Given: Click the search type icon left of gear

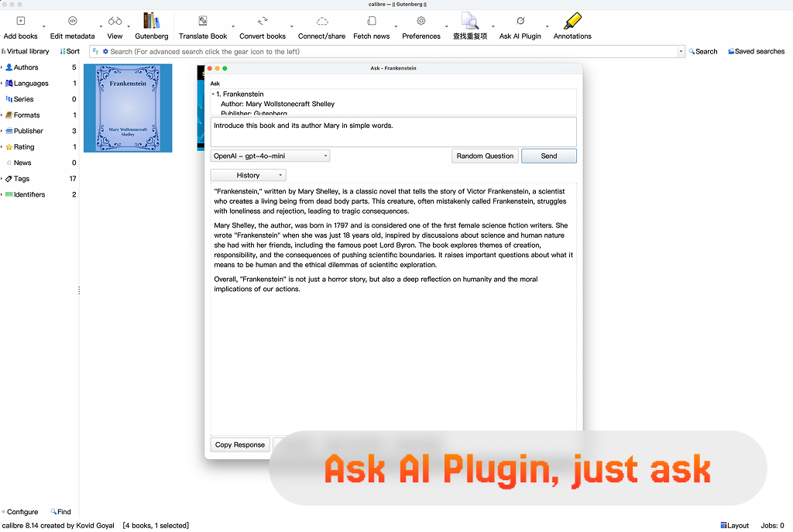Looking at the screenshot, I should (95, 52).
